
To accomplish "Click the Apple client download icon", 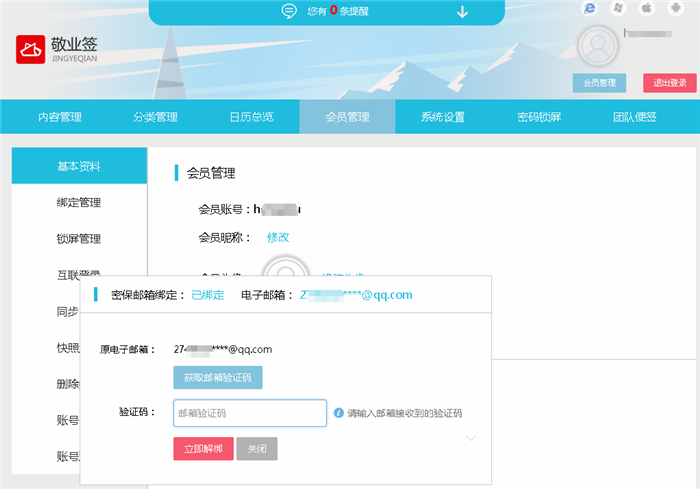I will [x=646, y=8].
